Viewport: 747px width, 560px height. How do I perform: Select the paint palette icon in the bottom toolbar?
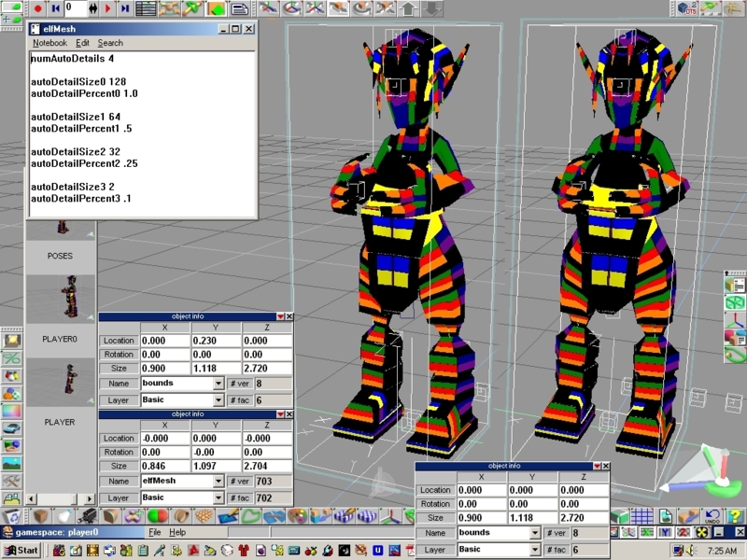(298, 516)
